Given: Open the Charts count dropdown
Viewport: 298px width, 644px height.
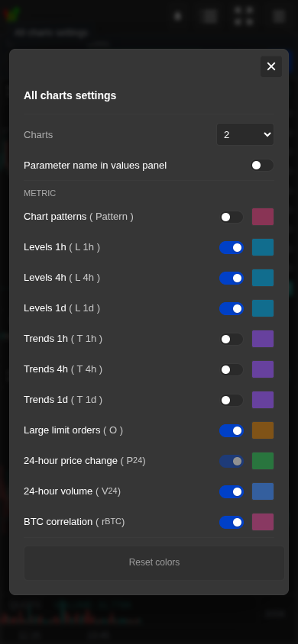Looking at the screenshot, I should [x=245, y=134].
